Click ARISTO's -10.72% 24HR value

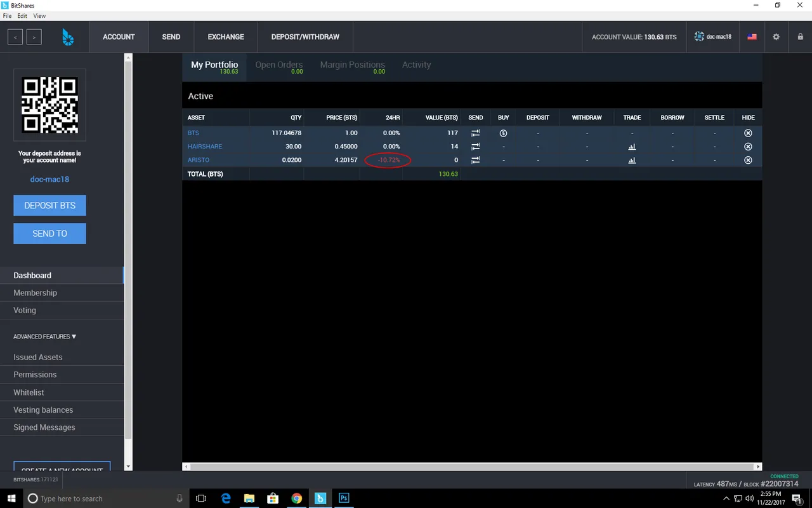pos(389,160)
